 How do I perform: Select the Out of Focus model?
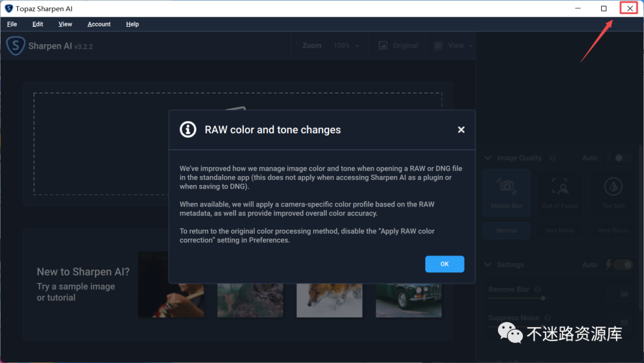coord(560,193)
